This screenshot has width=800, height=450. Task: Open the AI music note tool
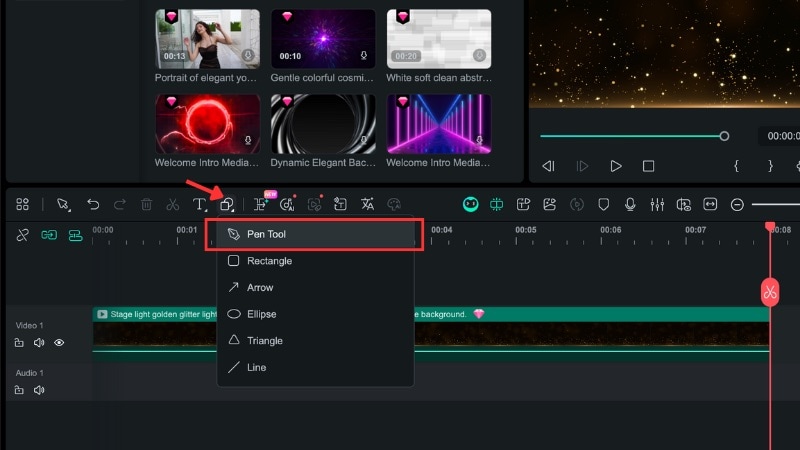[288, 204]
